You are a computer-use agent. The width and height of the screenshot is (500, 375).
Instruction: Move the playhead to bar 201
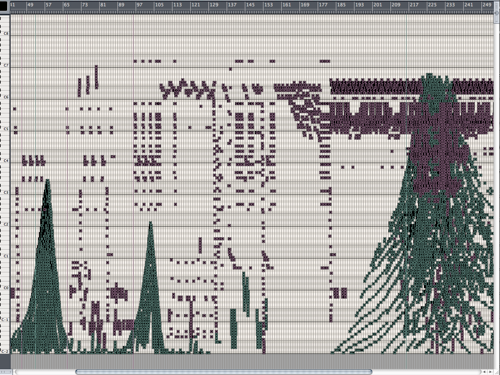(378, 5)
